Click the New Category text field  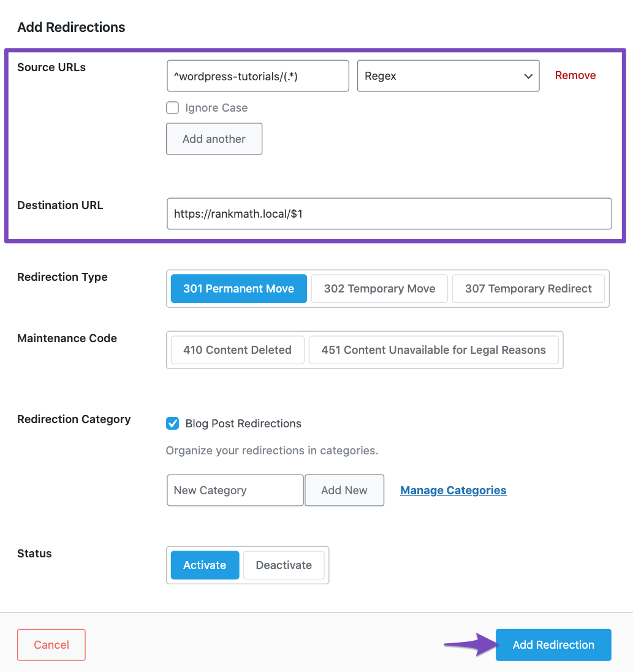tap(235, 491)
